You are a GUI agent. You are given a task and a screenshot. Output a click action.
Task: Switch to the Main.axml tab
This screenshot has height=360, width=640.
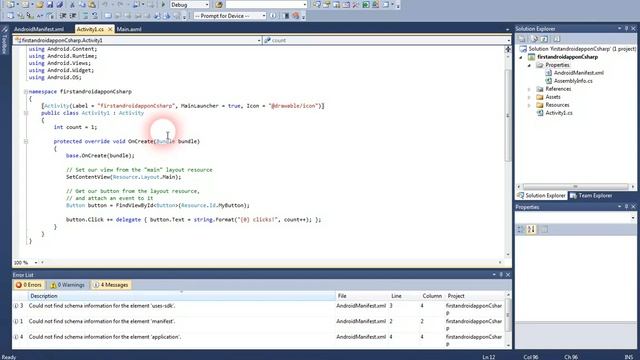point(129,29)
